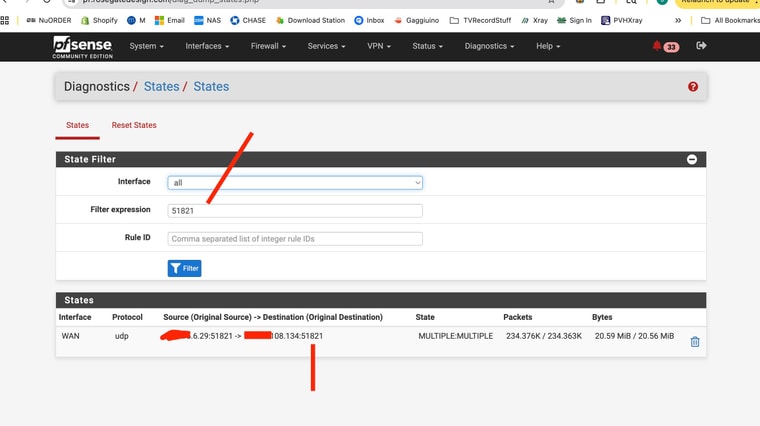Open the Firewall menu
This screenshot has width=760, height=426.
[268, 46]
